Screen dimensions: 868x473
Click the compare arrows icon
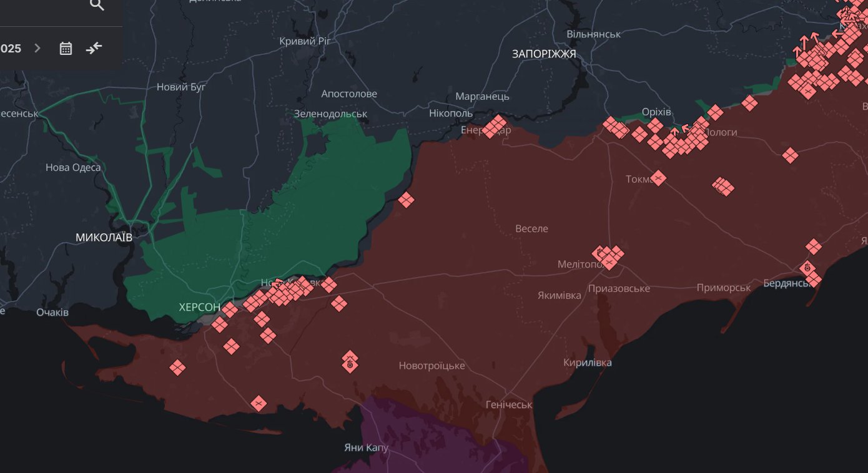click(x=94, y=48)
